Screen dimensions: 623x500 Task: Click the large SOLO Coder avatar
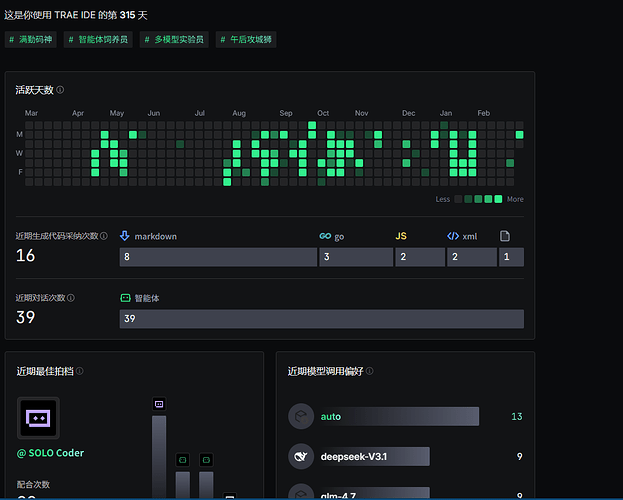(x=38, y=418)
